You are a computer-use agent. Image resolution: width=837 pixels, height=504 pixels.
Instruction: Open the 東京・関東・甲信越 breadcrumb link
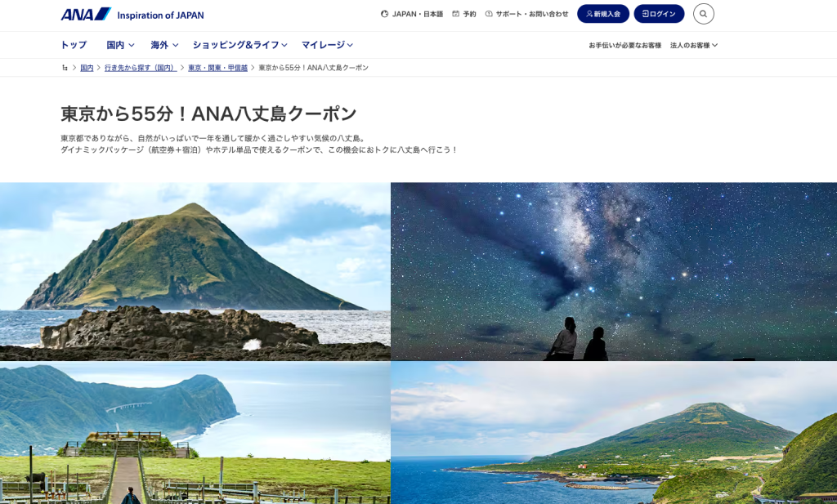pyautogui.click(x=217, y=68)
